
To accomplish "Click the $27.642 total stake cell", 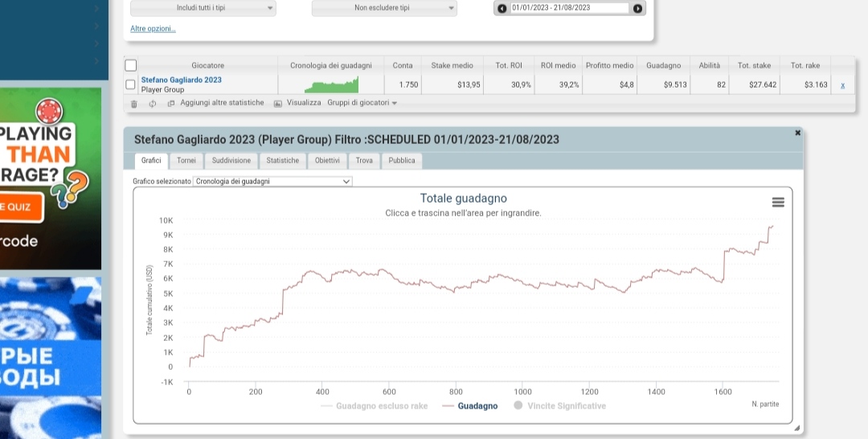I will pos(754,84).
